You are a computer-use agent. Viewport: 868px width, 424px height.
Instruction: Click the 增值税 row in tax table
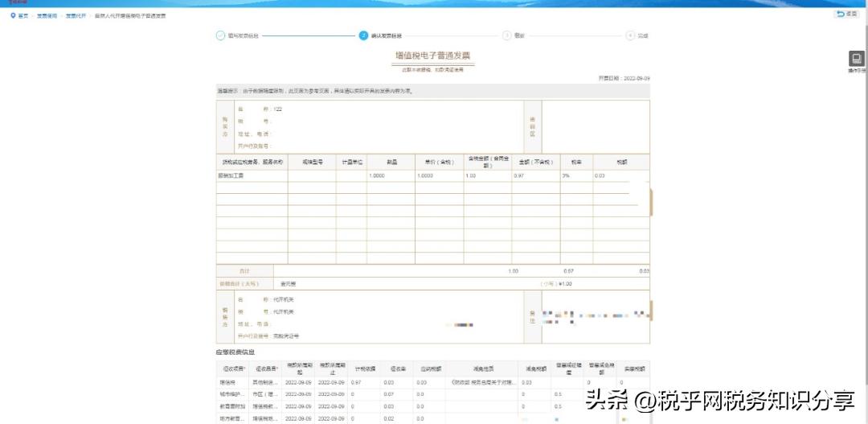click(x=433, y=382)
